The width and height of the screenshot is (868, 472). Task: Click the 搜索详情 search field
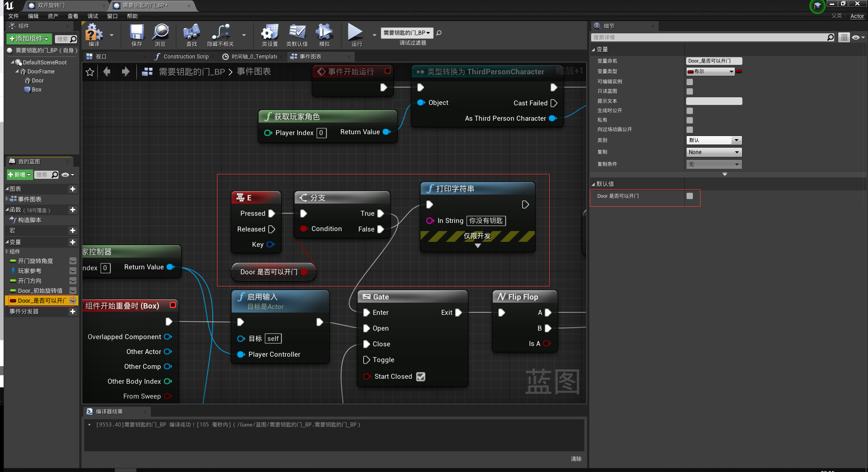[710, 37]
